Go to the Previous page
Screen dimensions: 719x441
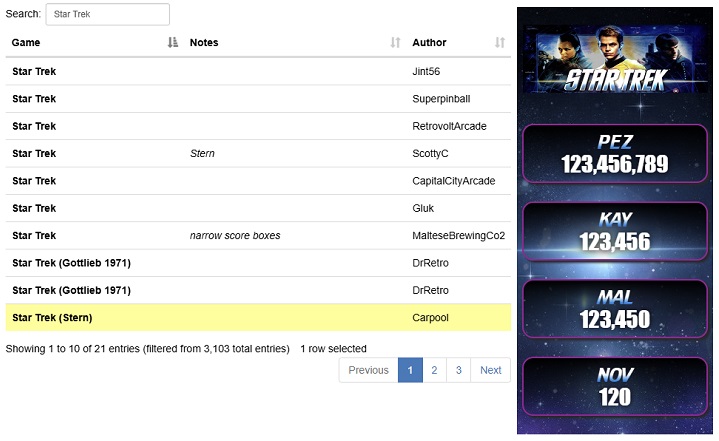[368, 370]
